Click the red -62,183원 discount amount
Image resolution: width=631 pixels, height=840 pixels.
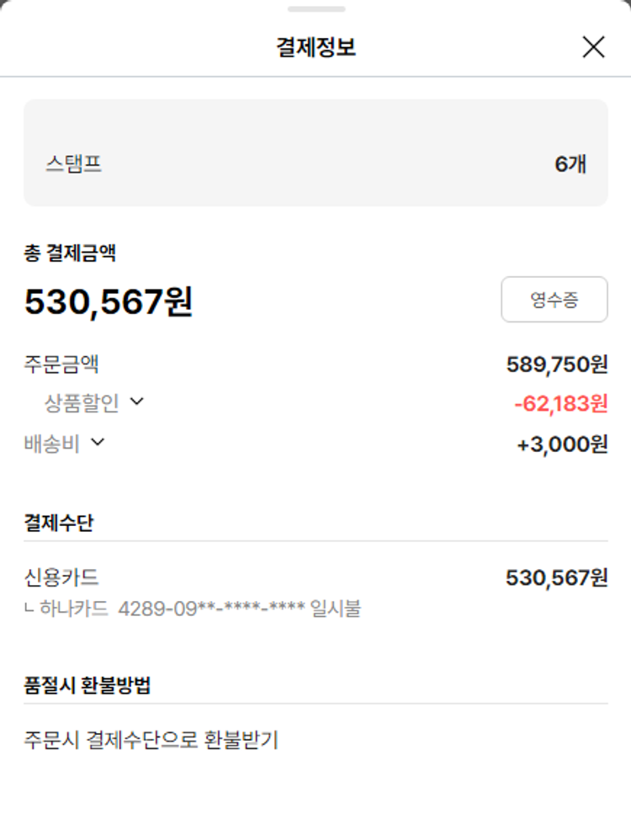[x=560, y=404]
